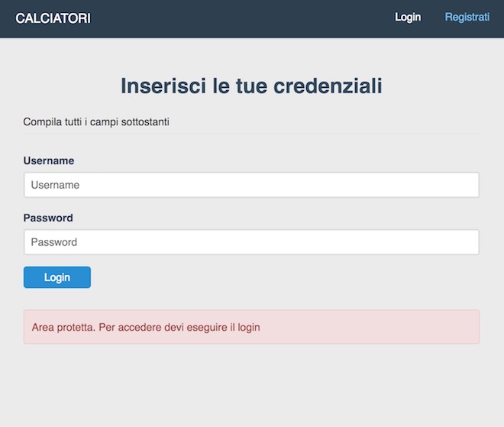This screenshot has width=504, height=427.
Task: Click the CALCIATORI brand logo
Action: tap(53, 18)
